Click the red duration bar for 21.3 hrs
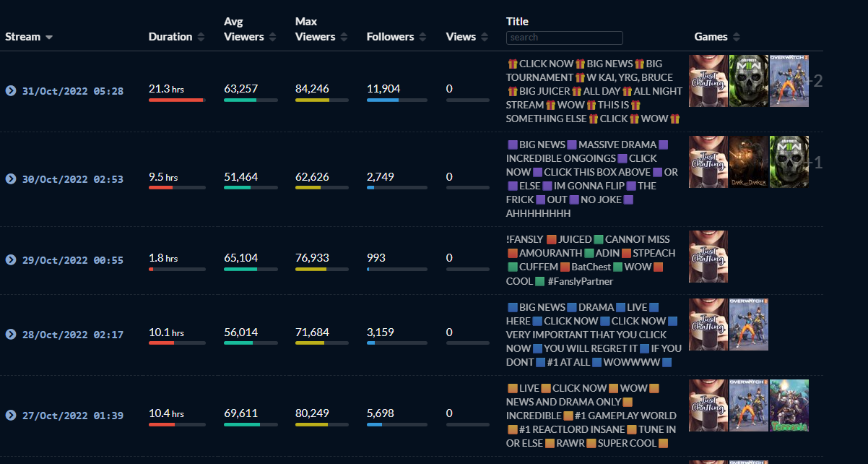868x464 pixels. click(176, 100)
